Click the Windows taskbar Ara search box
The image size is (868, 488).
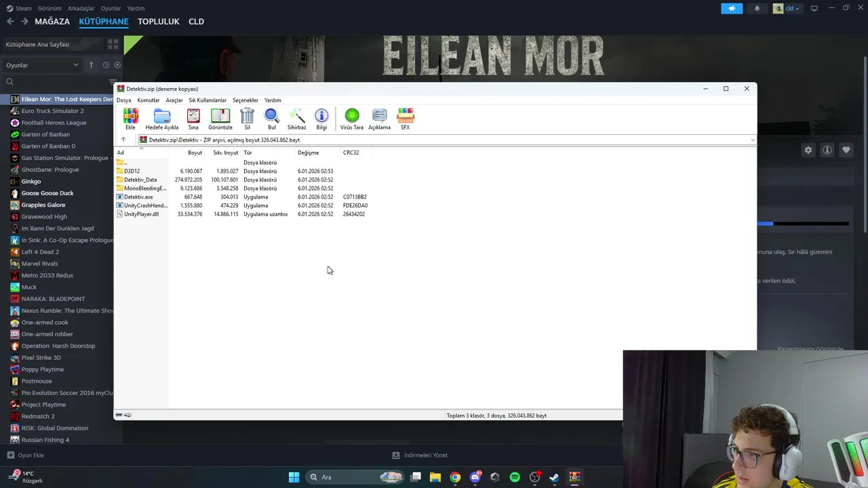point(353,477)
